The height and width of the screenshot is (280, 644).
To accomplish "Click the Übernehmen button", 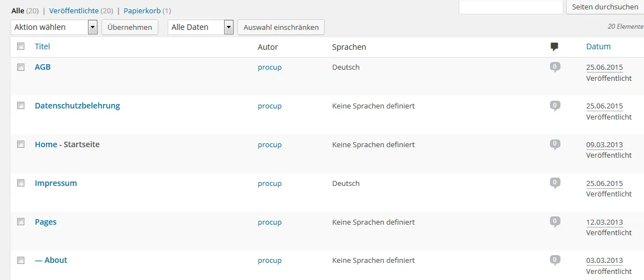I will pyautogui.click(x=130, y=28).
